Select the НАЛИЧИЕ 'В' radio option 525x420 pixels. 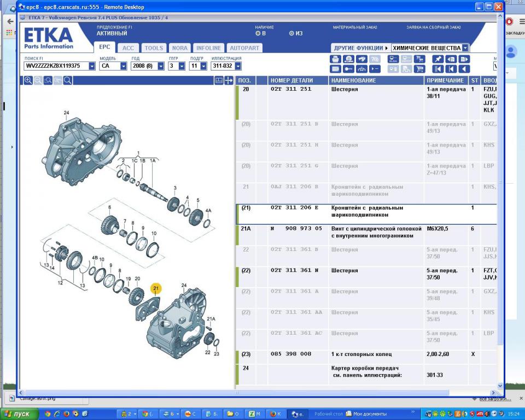click(258, 33)
